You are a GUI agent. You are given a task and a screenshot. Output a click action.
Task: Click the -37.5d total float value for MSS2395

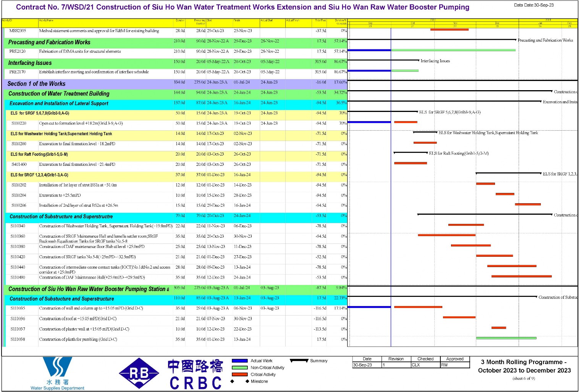coord(321,31)
